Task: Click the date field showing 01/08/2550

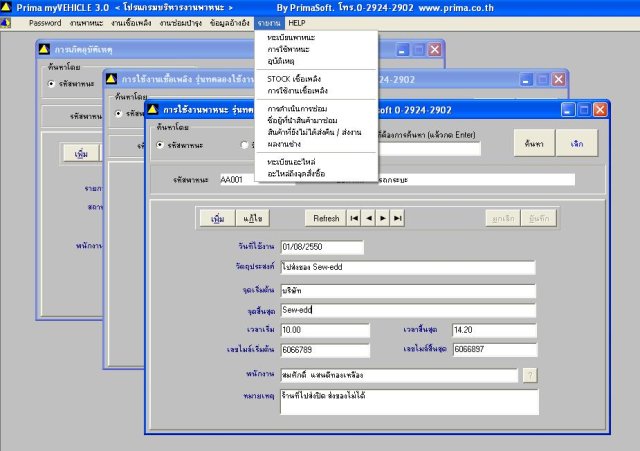Action: point(322,247)
